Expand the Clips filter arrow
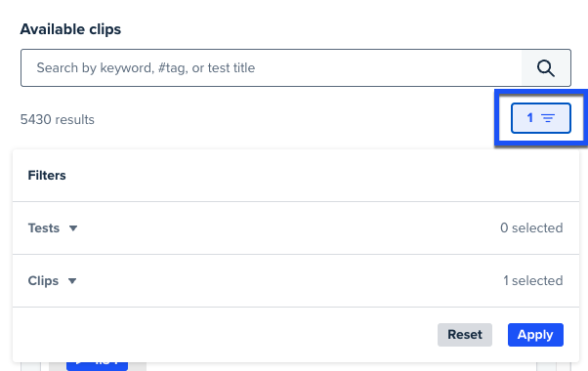This screenshot has width=588, height=371. tap(72, 281)
